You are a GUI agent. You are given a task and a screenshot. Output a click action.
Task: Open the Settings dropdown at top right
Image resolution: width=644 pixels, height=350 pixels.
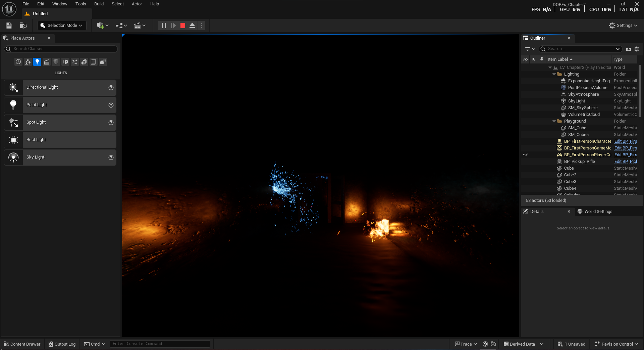623,26
